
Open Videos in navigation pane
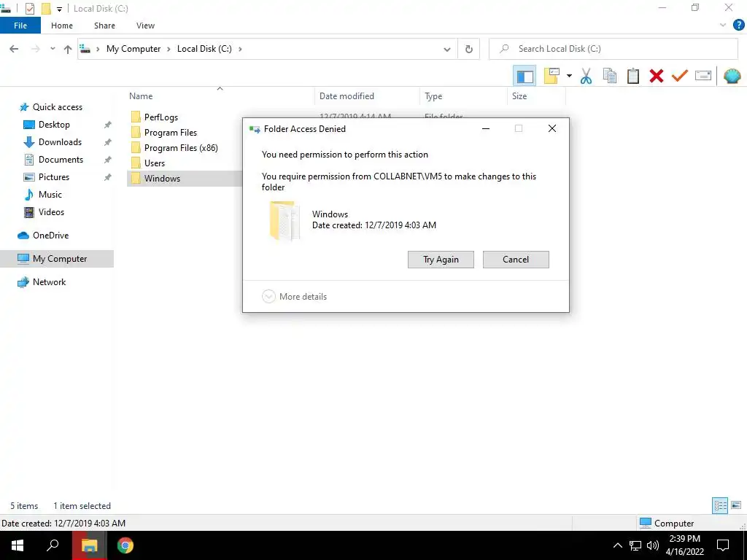(x=51, y=212)
